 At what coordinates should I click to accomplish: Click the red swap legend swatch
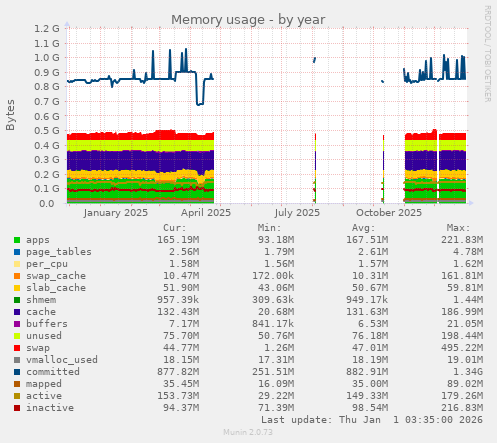pos(17,348)
